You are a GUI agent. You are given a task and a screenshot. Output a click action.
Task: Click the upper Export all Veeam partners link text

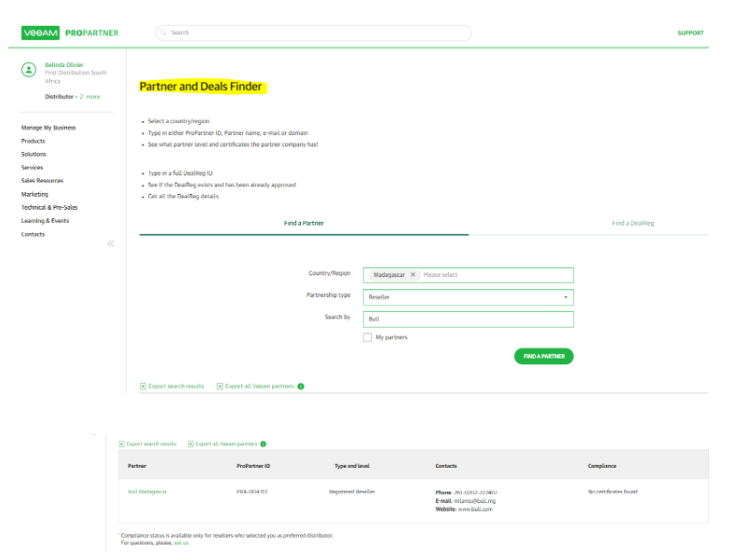pos(260,387)
